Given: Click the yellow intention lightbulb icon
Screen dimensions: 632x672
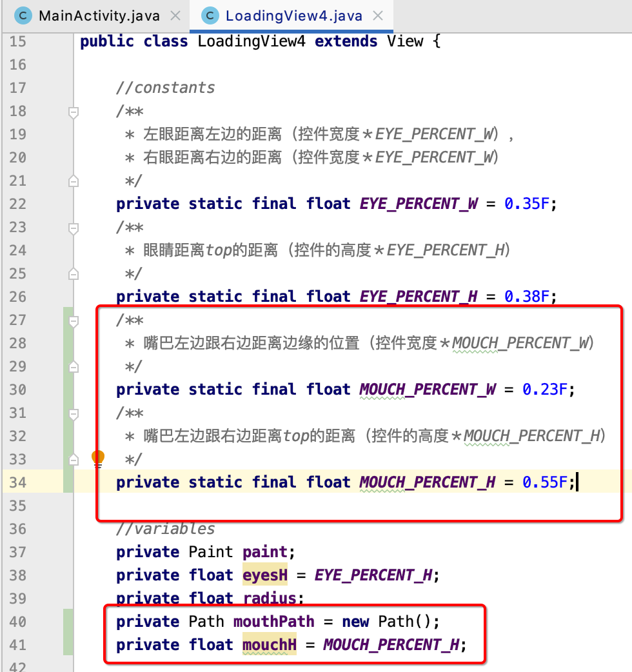Looking at the screenshot, I should (98, 459).
